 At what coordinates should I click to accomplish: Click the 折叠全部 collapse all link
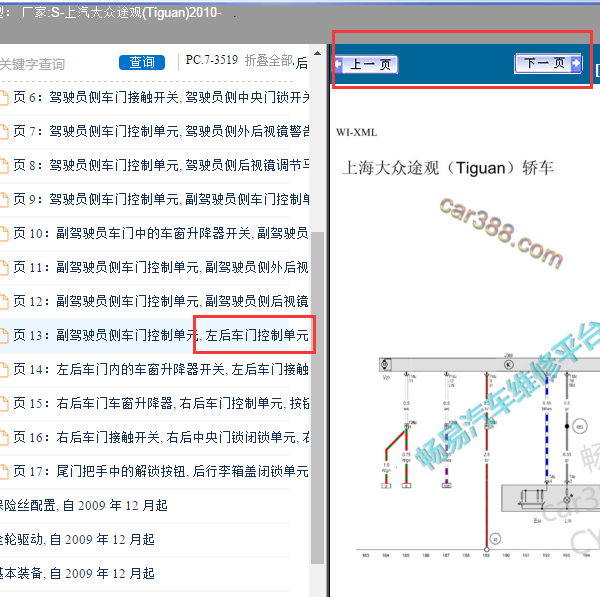269,60
